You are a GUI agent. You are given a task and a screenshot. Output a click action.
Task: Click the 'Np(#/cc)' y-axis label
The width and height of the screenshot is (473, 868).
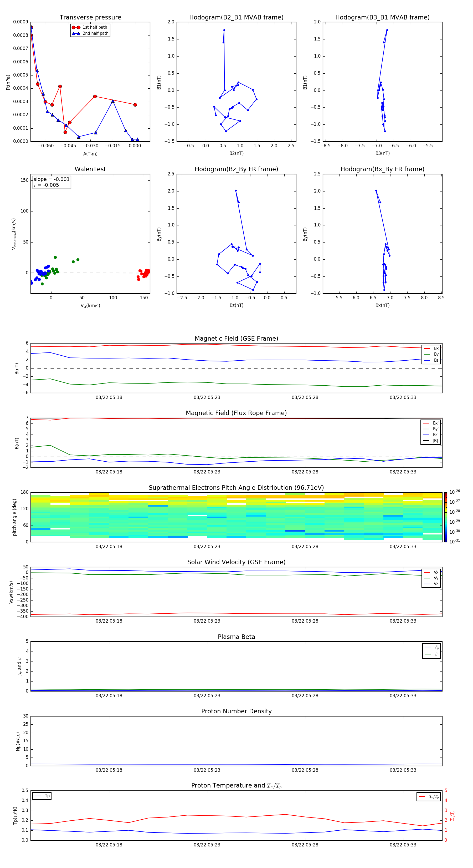pos(18,741)
